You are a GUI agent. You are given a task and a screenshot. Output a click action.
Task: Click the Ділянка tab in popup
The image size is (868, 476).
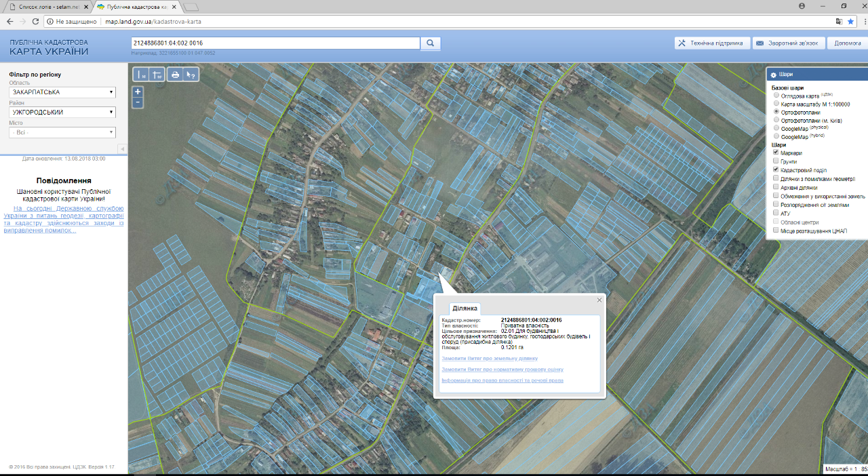[x=465, y=309]
